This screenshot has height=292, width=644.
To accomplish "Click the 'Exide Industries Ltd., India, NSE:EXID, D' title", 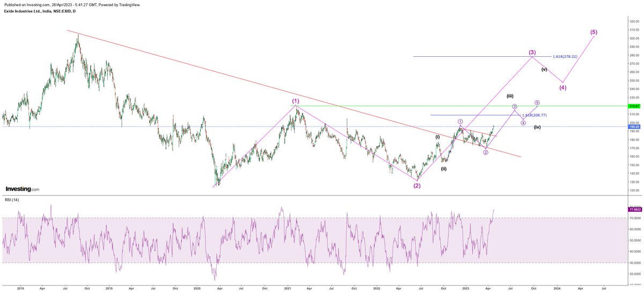I will pyautogui.click(x=39, y=11).
